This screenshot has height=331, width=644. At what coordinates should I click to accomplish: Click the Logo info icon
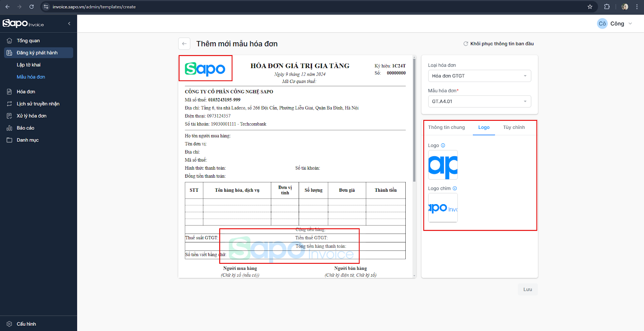point(443,145)
